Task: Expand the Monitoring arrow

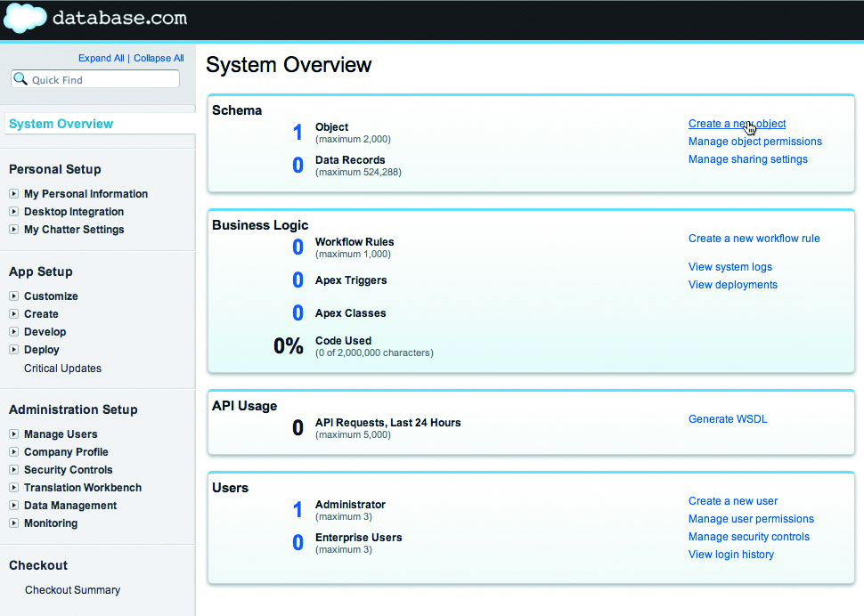Action: tap(13, 523)
